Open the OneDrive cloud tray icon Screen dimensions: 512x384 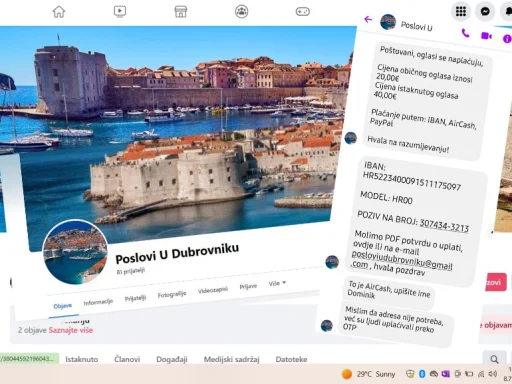434,374
